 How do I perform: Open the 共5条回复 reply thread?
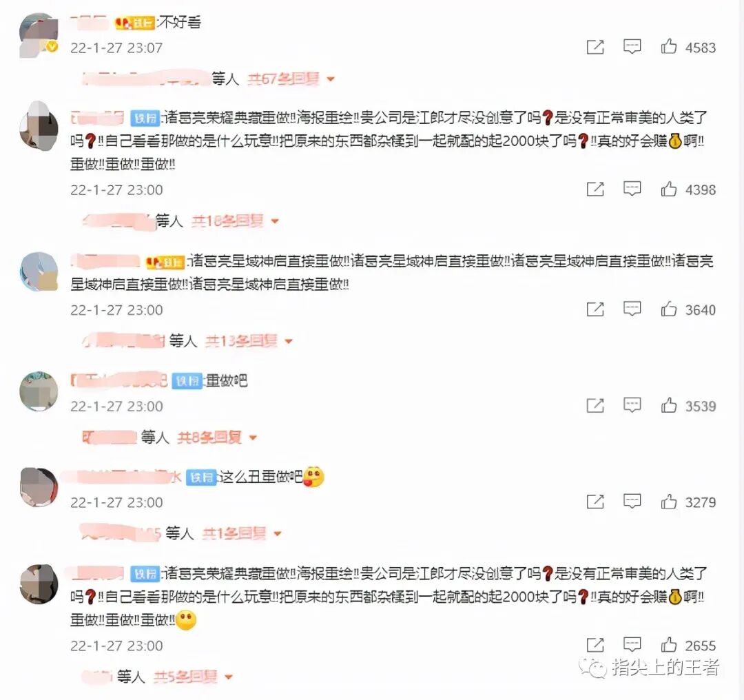[193, 677]
